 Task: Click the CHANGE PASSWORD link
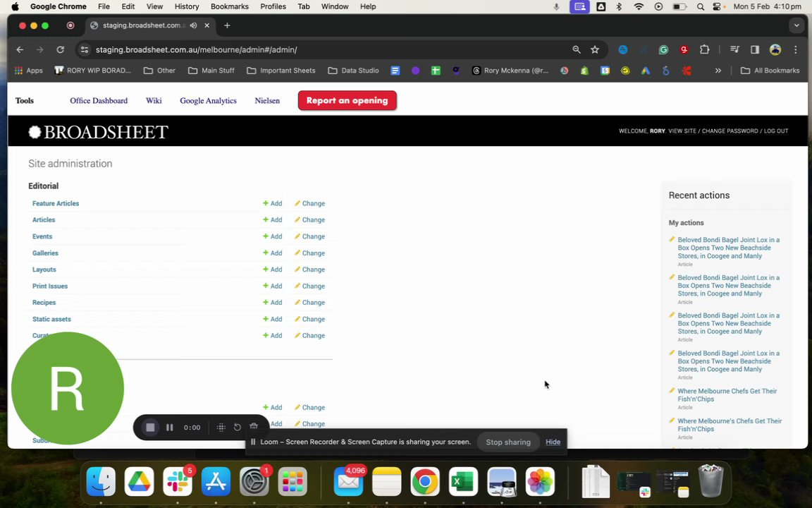pos(730,131)
